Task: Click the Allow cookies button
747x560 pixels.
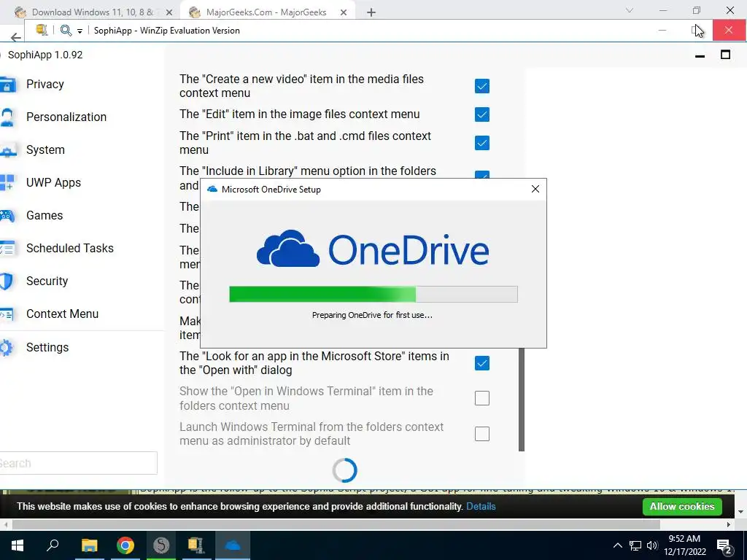Action: coord(682,506)
